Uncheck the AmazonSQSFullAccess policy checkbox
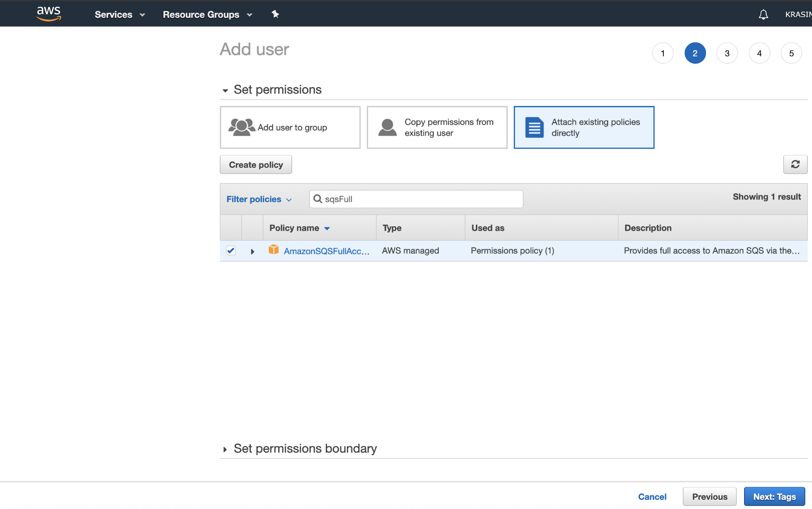The height and width of the screenshot is (509, 812). pos(231,250)
